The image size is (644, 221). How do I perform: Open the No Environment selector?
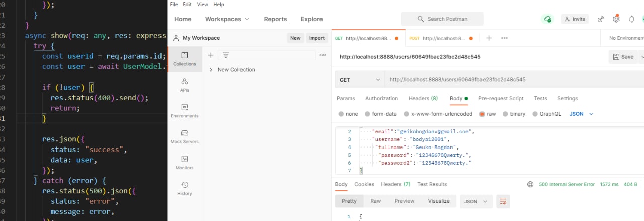coord(626,38)
